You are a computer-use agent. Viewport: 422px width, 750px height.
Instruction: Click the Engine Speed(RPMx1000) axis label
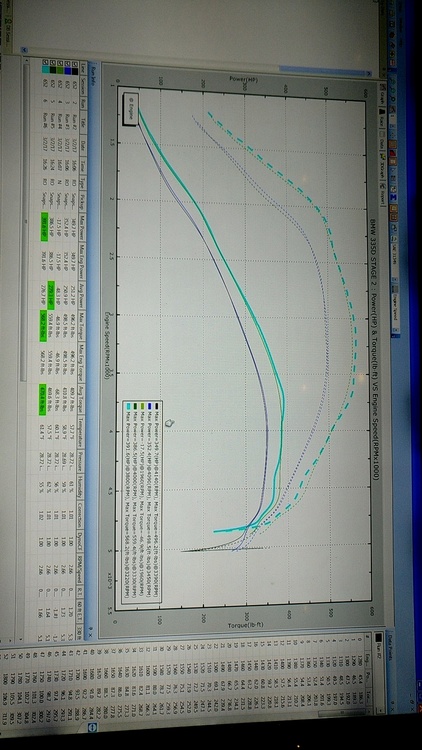[x=108, y=346]
